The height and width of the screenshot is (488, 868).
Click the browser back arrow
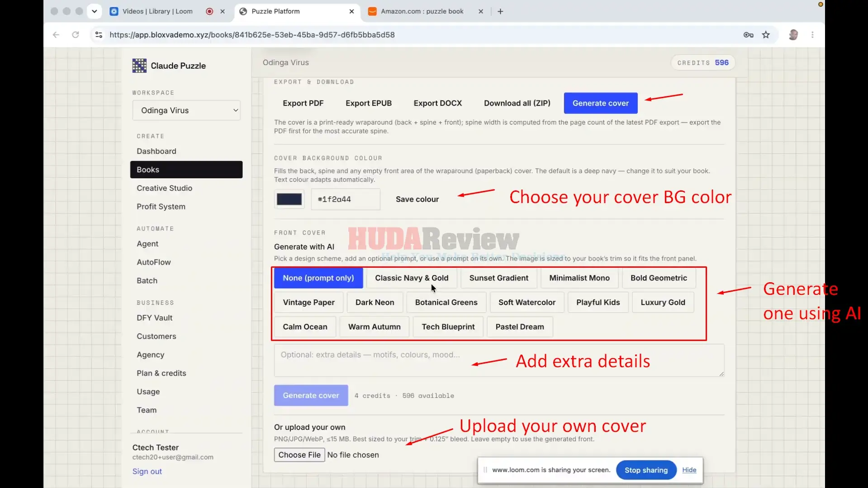56,35
